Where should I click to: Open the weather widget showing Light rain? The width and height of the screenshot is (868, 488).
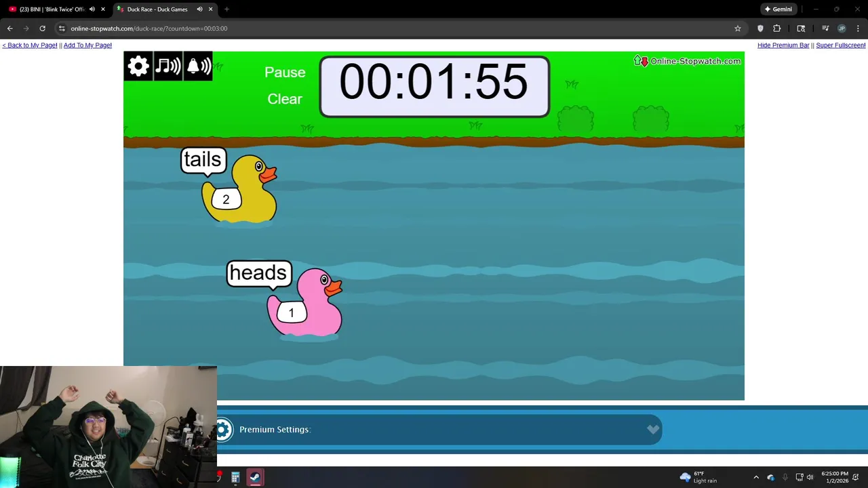pos(698,477)
